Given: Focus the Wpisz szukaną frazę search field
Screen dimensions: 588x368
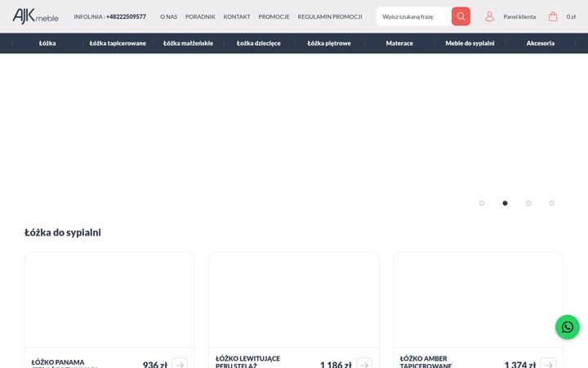Looking at the screenshot, I should click(414, 16).
